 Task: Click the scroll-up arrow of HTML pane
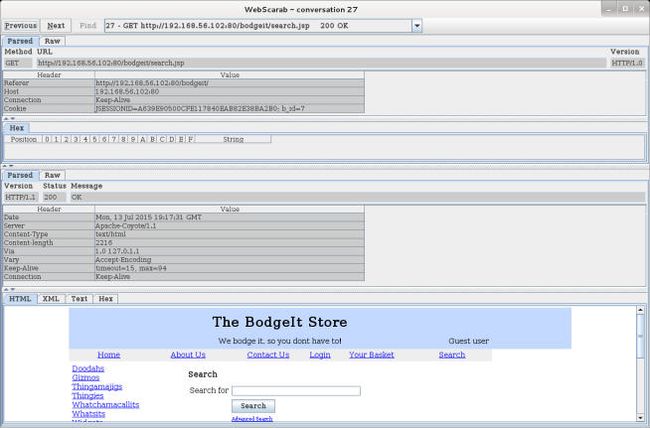[640, 310]
